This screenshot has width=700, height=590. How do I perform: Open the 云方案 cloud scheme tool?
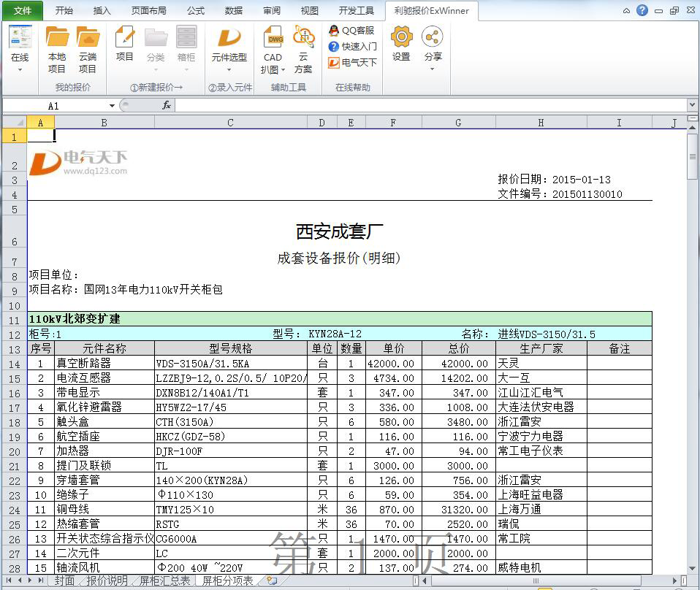[303, 50]
